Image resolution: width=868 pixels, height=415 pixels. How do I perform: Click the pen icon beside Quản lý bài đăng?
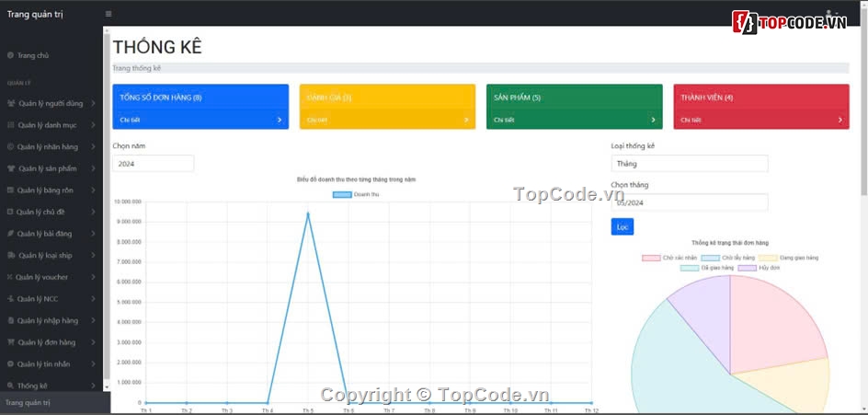coord(10,234)
